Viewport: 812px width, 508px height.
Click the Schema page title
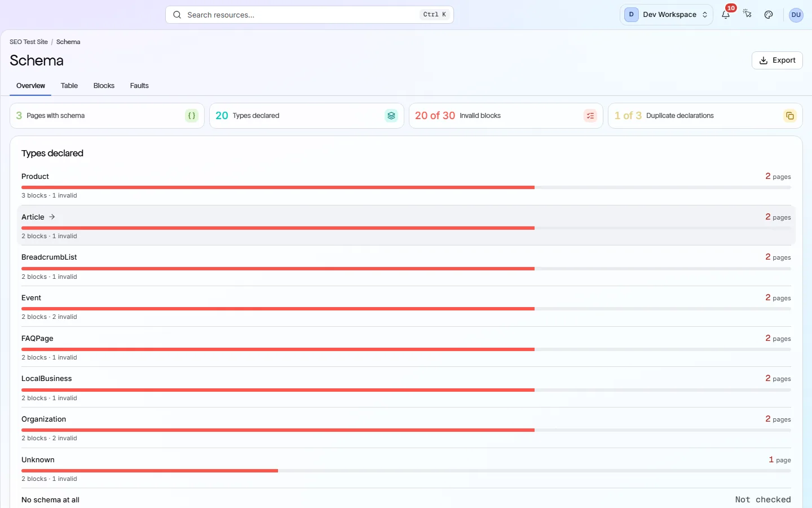click(x=37, y=60)
